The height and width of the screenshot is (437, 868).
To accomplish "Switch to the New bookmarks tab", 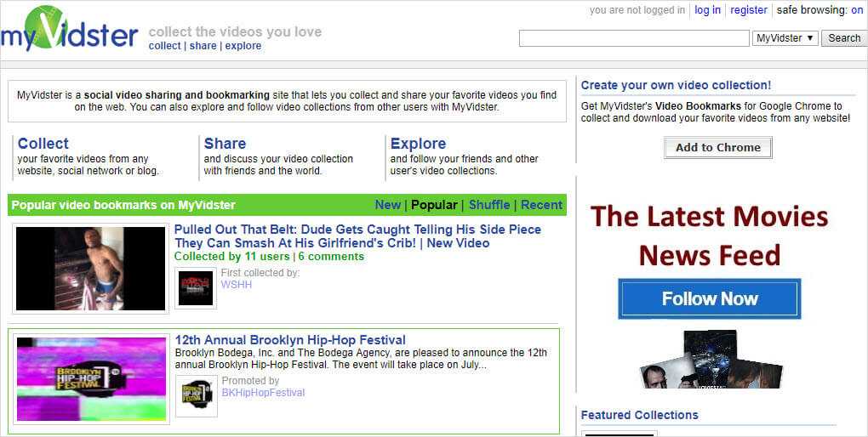I will coord(387,205).
